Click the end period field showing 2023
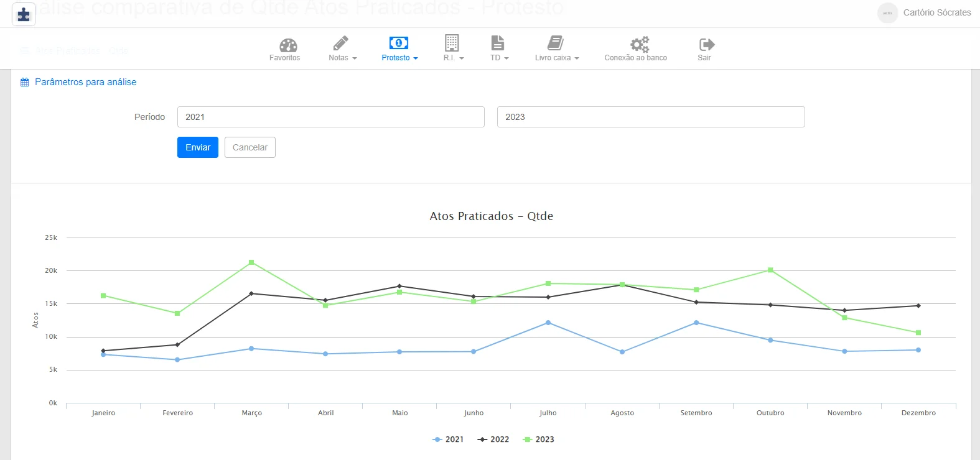The height and width of the screenshot is (460, 980). (651, 117)
